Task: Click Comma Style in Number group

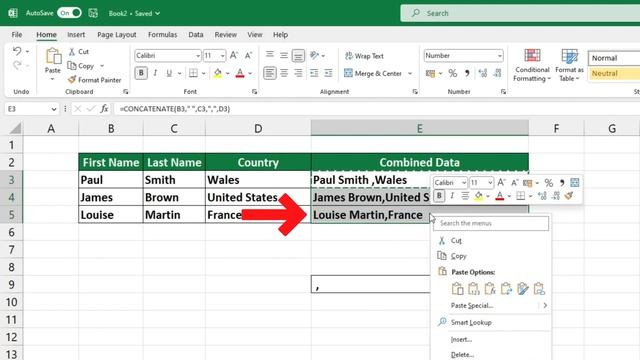Action: pyautogui.click(x=467, y=73)
